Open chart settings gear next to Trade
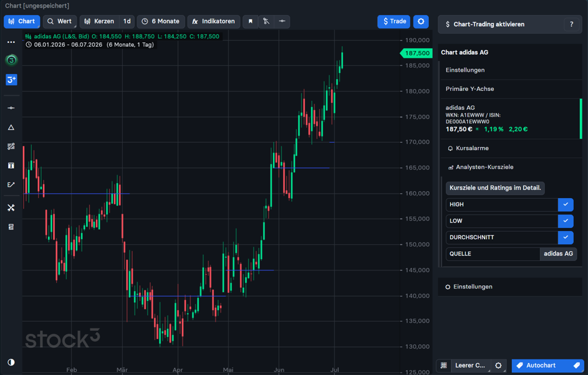The width and height of the screenshot is (588, 375). (421, 21)
